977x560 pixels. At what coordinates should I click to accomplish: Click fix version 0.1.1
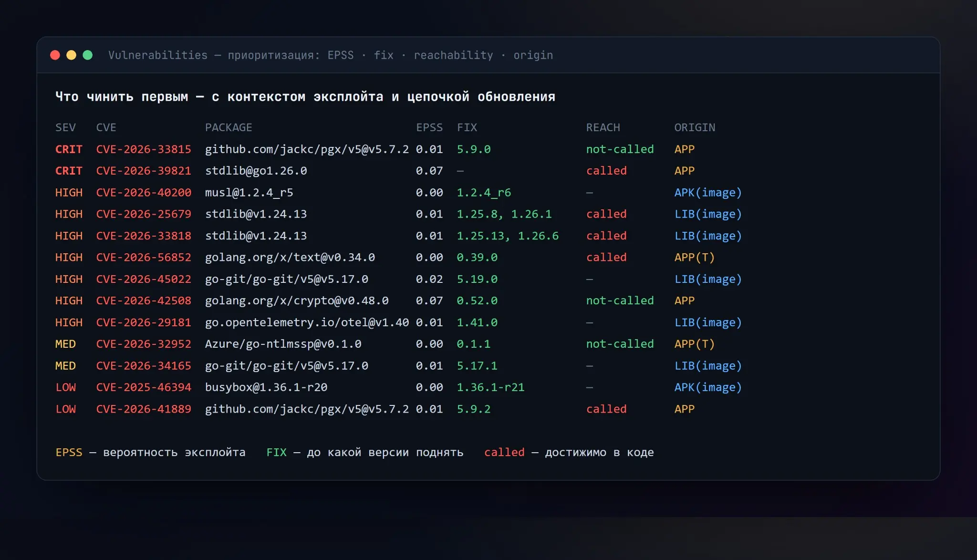click(x=474, y=344)
